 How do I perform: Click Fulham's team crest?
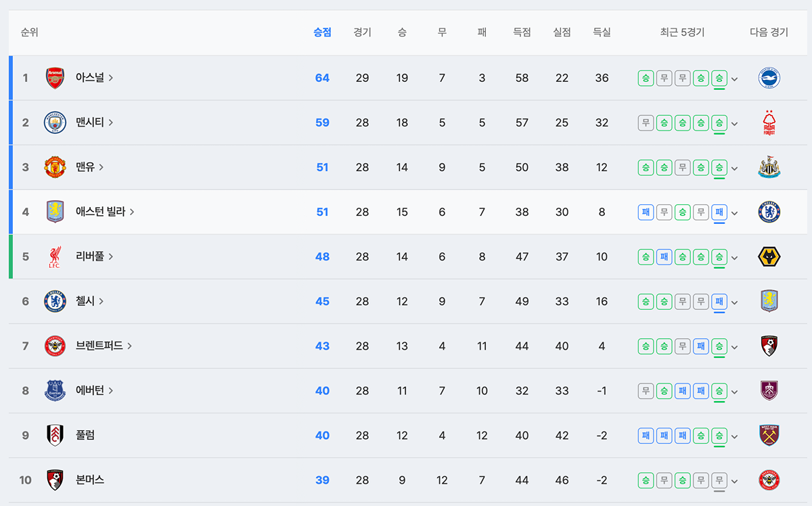55,436
